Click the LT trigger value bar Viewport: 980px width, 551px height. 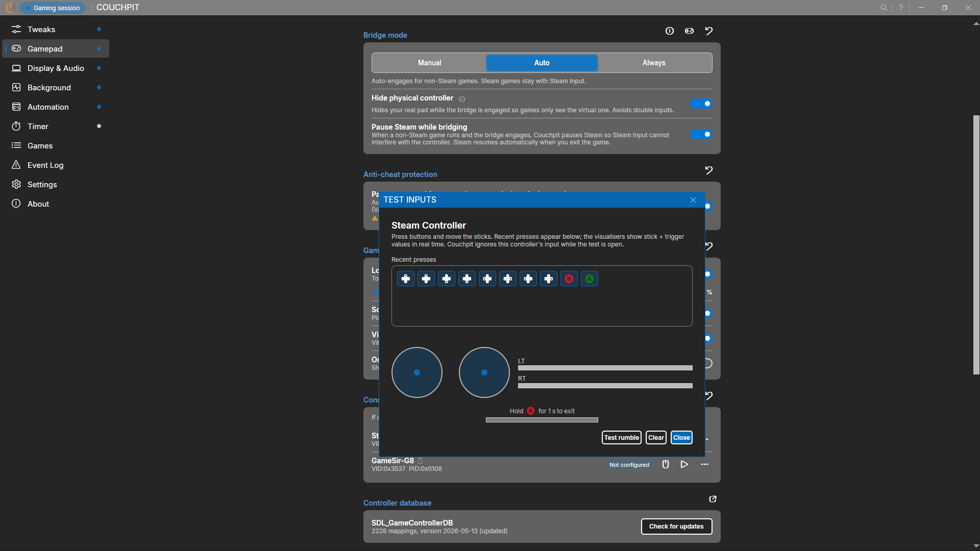pos(605,368)
